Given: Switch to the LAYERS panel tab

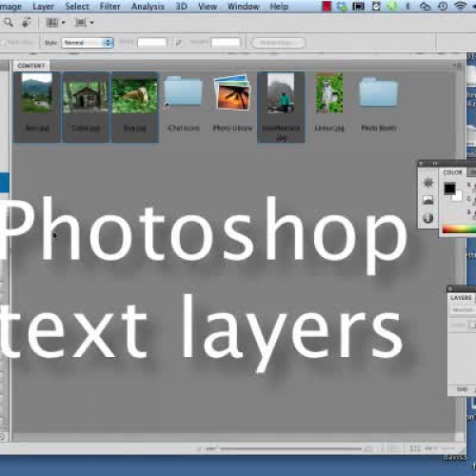Looking at the screenshot, I should point(461,298).
